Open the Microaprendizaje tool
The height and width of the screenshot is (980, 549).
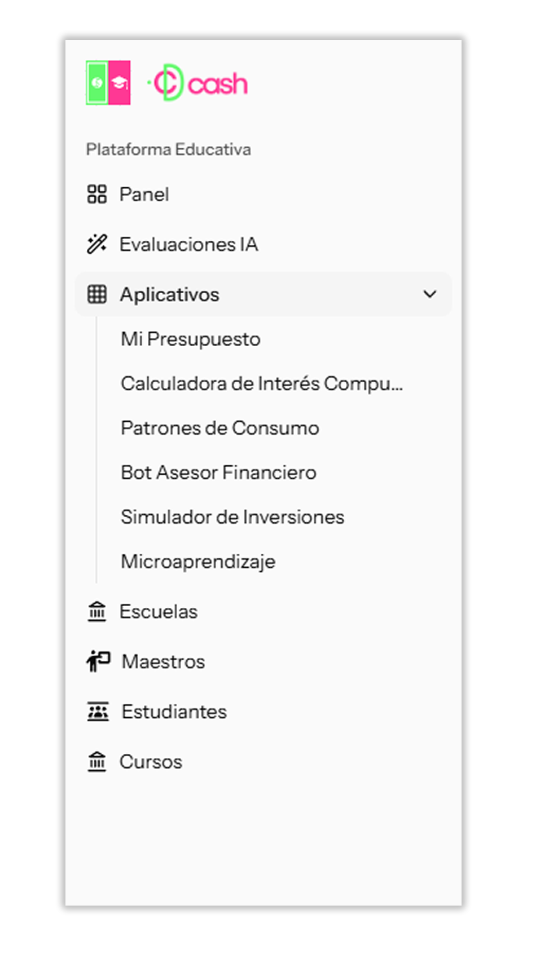click(x=197, y=561)
